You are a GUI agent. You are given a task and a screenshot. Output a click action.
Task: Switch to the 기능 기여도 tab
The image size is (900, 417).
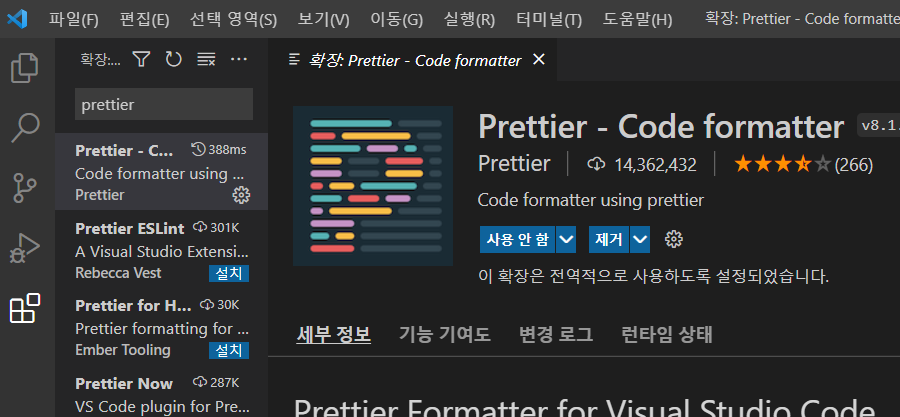click(445, 334)
